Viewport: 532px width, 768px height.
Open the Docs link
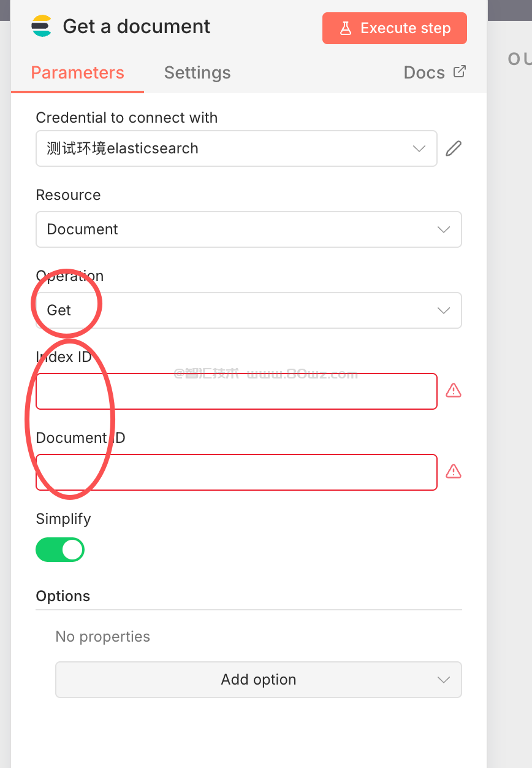[x=424, y=72]
